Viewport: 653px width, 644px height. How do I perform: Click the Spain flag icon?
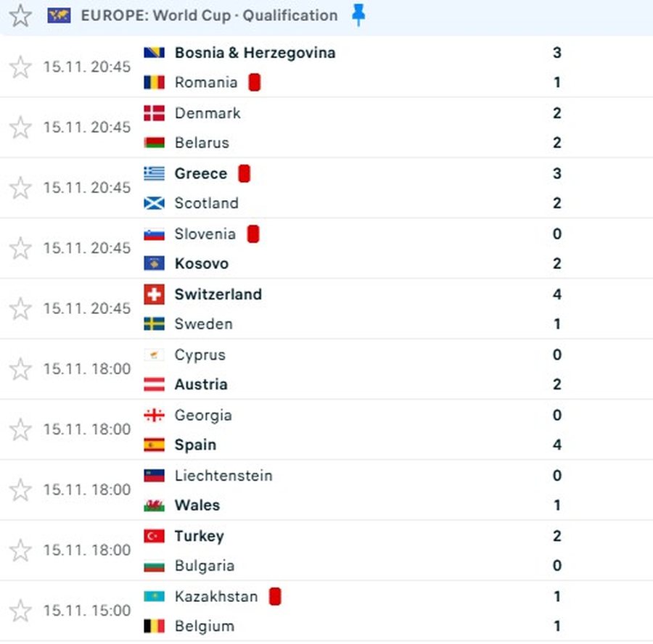[154, 445]
